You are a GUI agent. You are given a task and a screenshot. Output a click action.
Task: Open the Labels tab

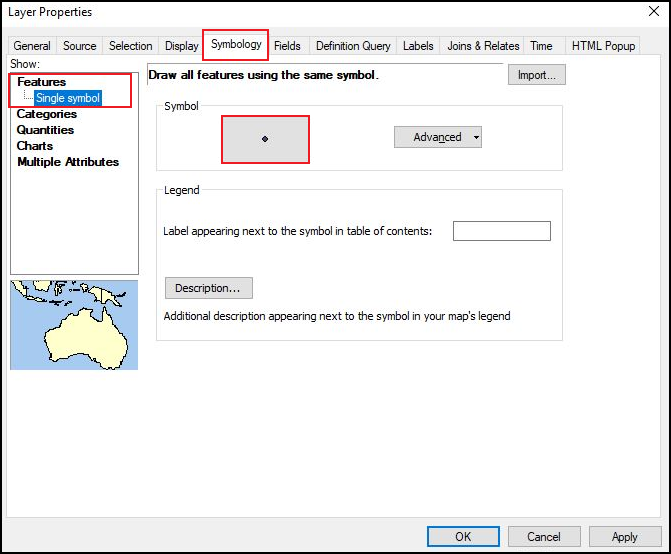[418, 46]
